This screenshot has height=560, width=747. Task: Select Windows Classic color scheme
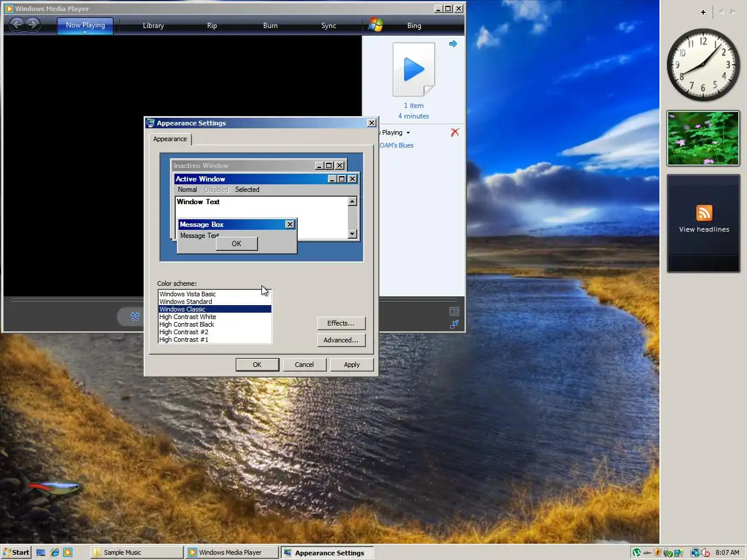pos(214,309)
